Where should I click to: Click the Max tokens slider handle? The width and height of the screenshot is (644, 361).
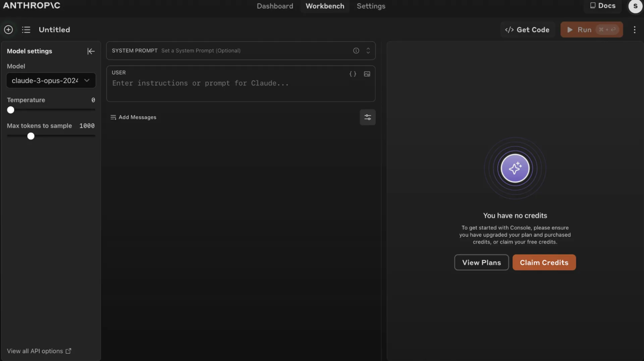(x=31, y=136)
